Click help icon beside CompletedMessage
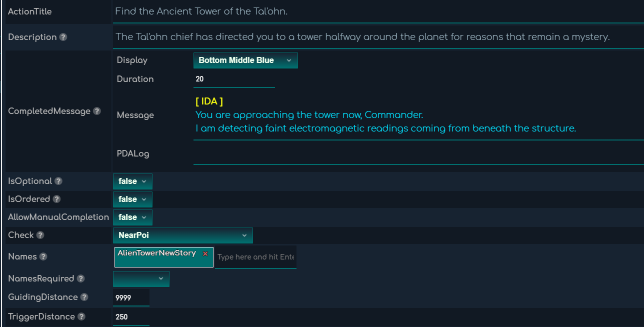The image size is (644, 327). pyautogui.click(x=97, y=111)
